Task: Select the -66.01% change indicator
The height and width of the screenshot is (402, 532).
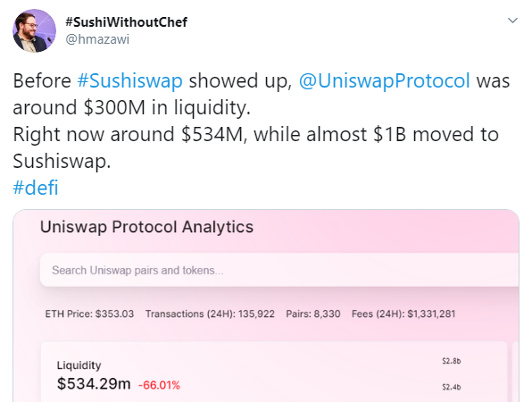Action: coord(159,385)
